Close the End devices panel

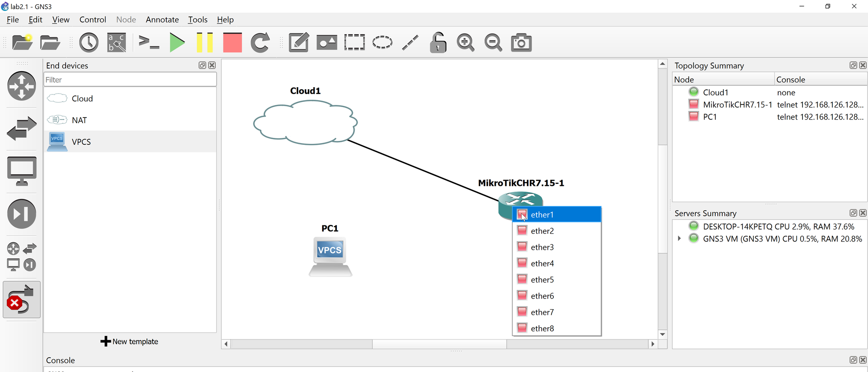pyautogui.click(x=212, y=65)
